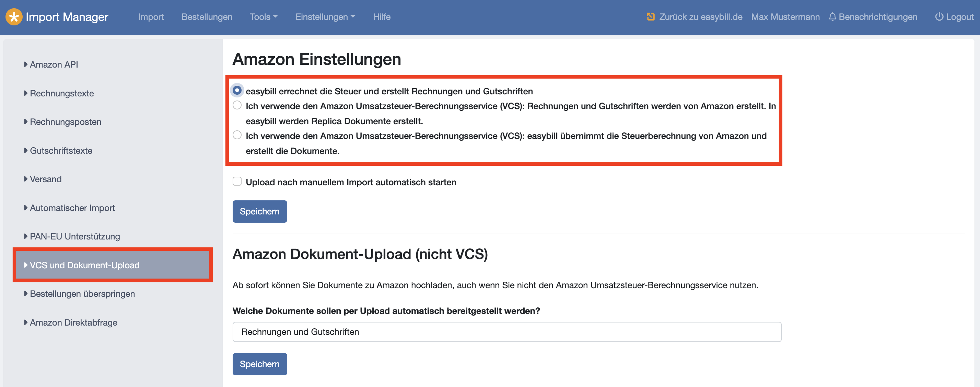
Task: Select the easybill errechnet die Steuer radio option
Action: [237, 91]
